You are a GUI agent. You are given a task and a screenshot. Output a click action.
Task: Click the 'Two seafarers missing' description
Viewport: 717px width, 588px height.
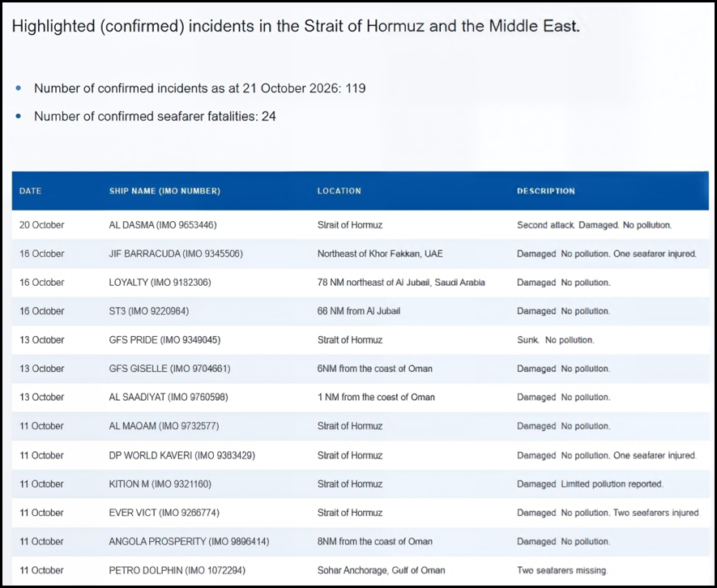(562, 571)
